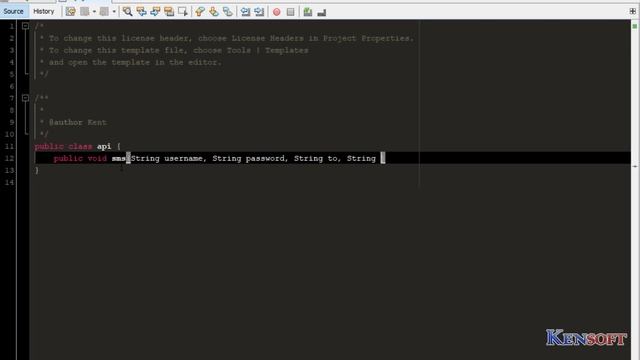Find next occurrence toolbar icon
This screenshot has height=360, width=640.
point(155,12)
